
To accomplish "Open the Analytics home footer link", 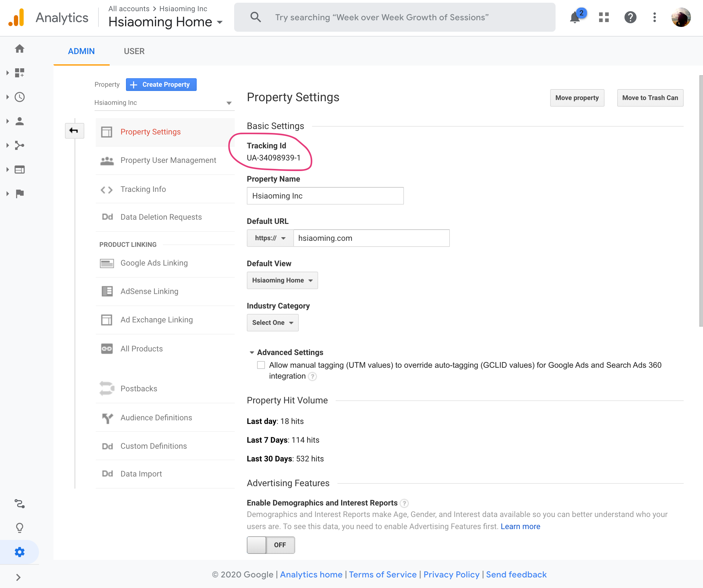I will pyautogui.click(x=311, y=575).
